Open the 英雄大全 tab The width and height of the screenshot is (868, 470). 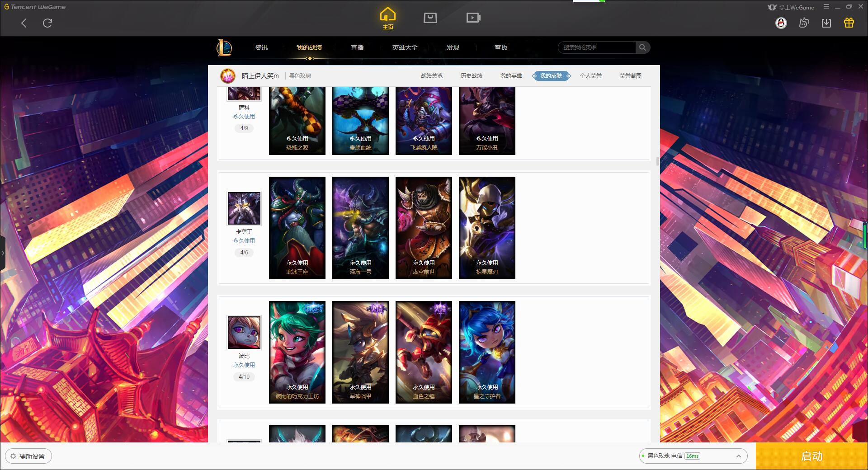(x=405, y=47)
